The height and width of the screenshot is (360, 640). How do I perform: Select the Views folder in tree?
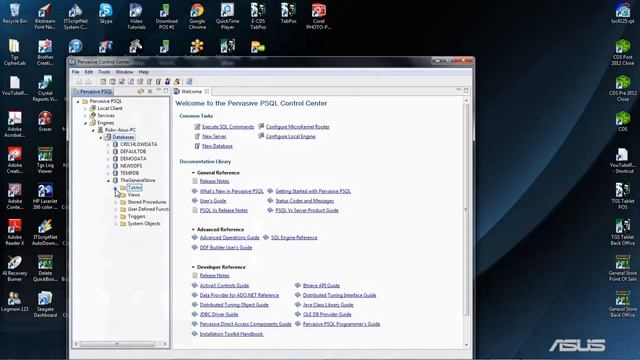(134, 195)
